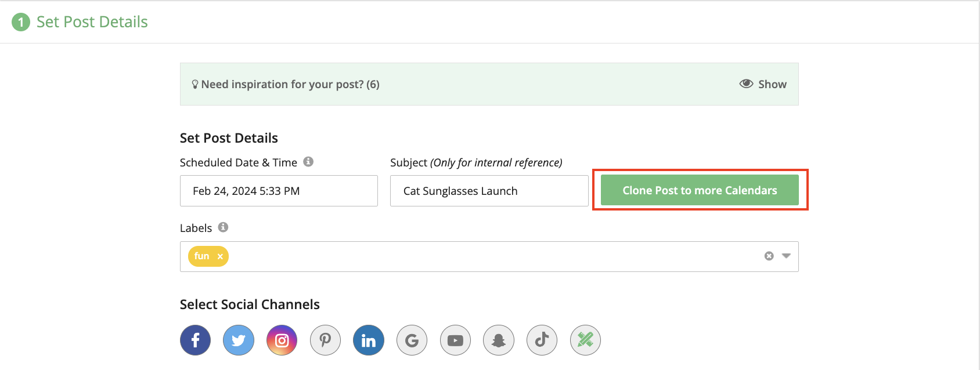Select the Google social channel

point(412,340)
